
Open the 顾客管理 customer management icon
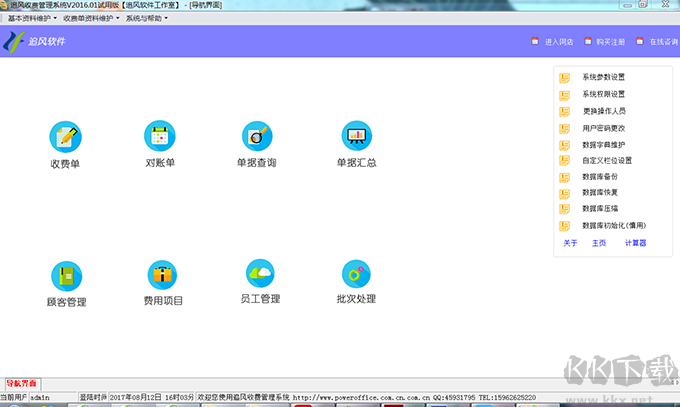point(66,275)
